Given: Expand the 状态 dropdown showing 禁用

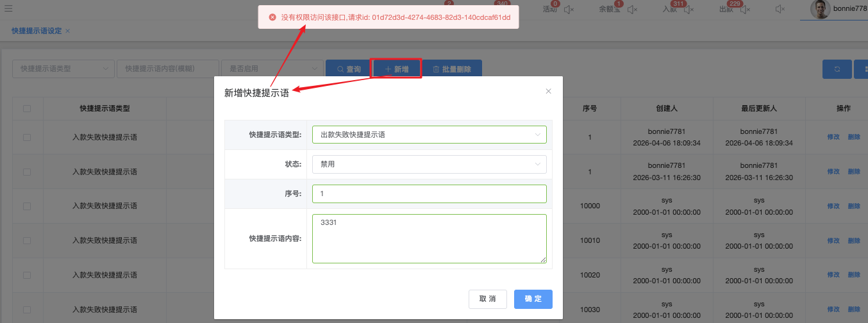Looking at the screenshot, I should point(429,164).
